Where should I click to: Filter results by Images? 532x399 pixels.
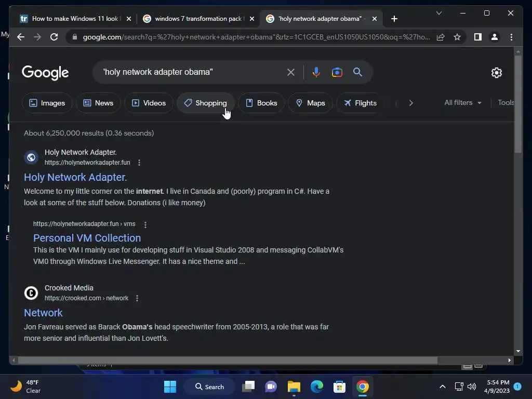click(x=47, y=103)
